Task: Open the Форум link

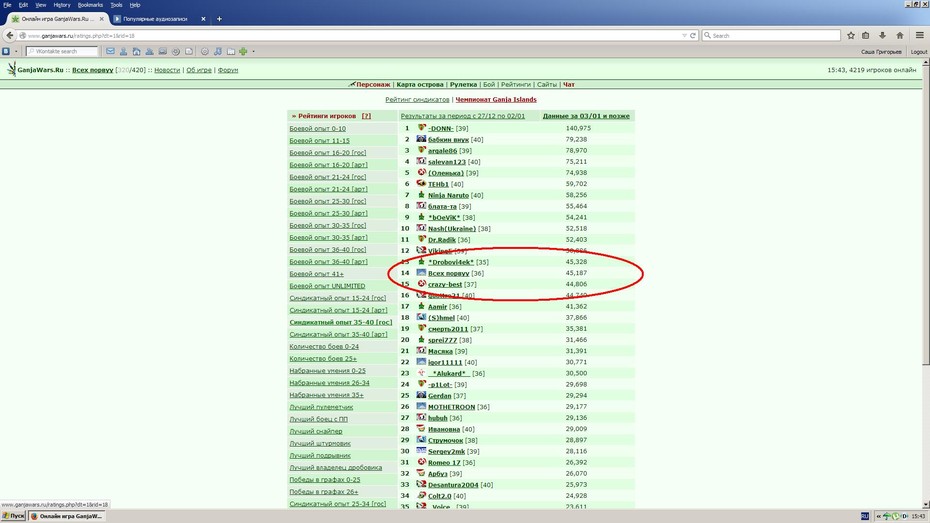Action: [x=228, y=70]
